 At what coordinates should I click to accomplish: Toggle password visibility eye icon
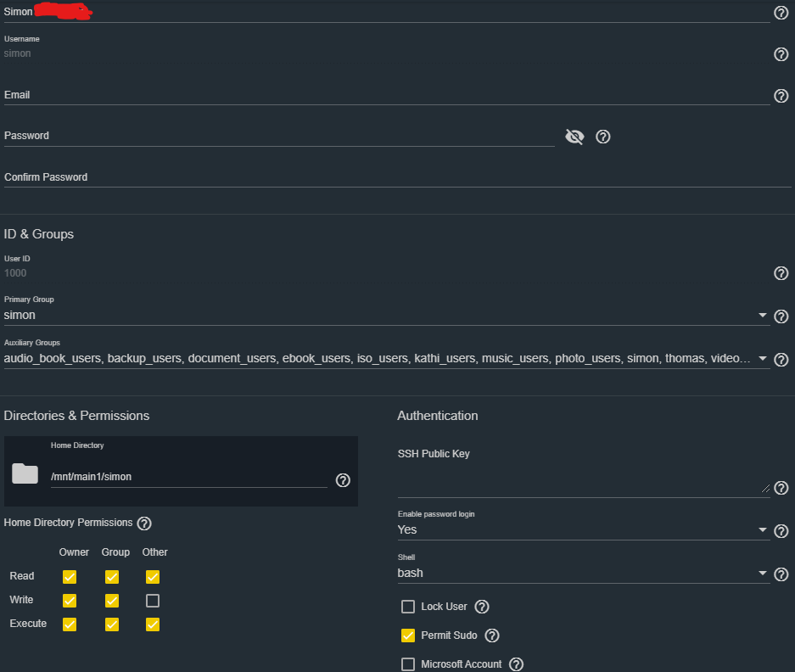pos(574,137)
